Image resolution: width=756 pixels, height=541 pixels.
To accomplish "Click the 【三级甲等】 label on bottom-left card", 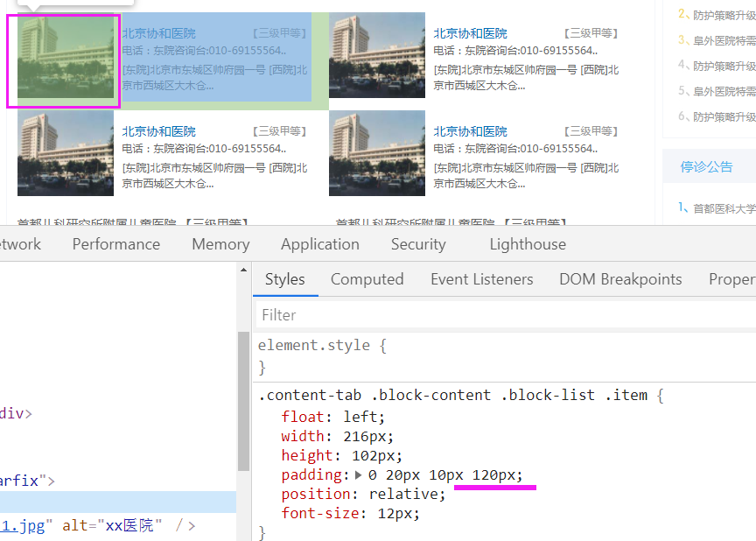I will click(x=280, y=131).
